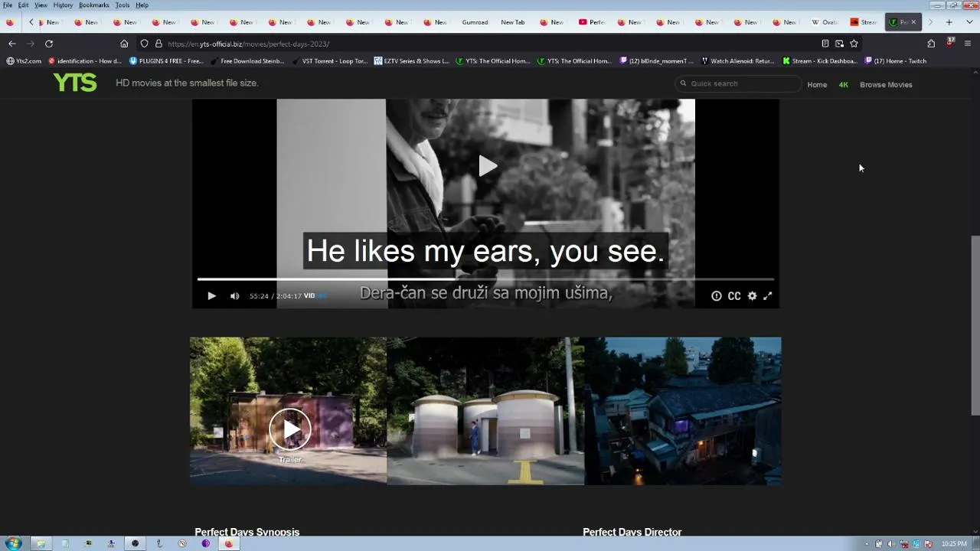980x551 pixels.
Task: Open Firefox from the taskbar
Action: point(228,543)
